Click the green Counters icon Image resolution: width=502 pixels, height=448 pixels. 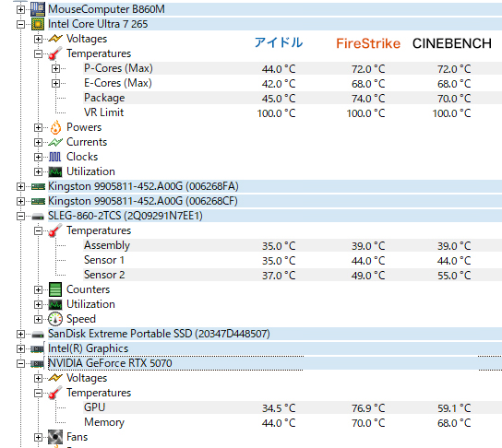[x=55, y=289]
